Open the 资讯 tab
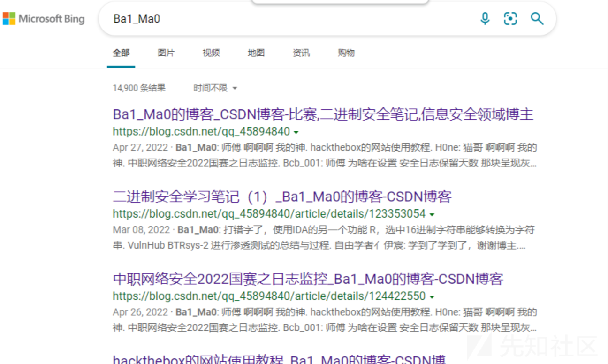This screenshot has width=608, height=364. click(x=301, y=53)
